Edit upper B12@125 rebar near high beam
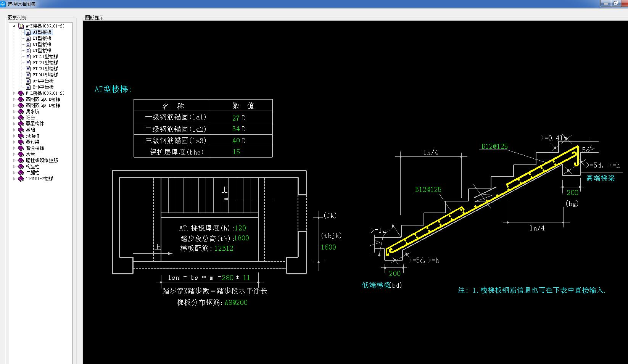This screenshot has width=628, height=364. (x=494, y=147)
